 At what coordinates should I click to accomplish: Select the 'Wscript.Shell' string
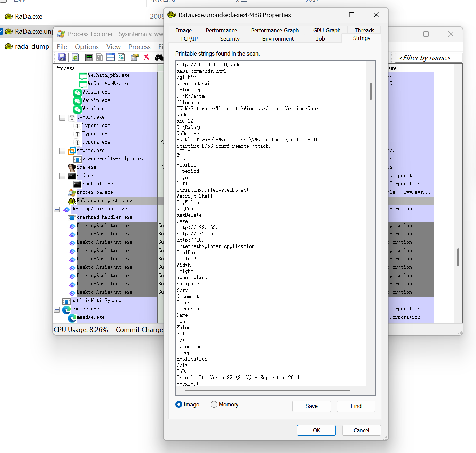[x=195, y=196]
